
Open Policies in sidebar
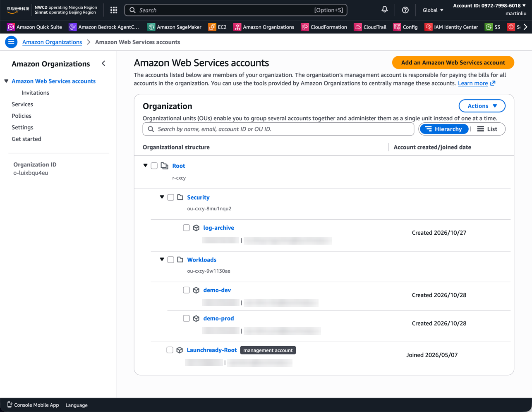point(22,116)
